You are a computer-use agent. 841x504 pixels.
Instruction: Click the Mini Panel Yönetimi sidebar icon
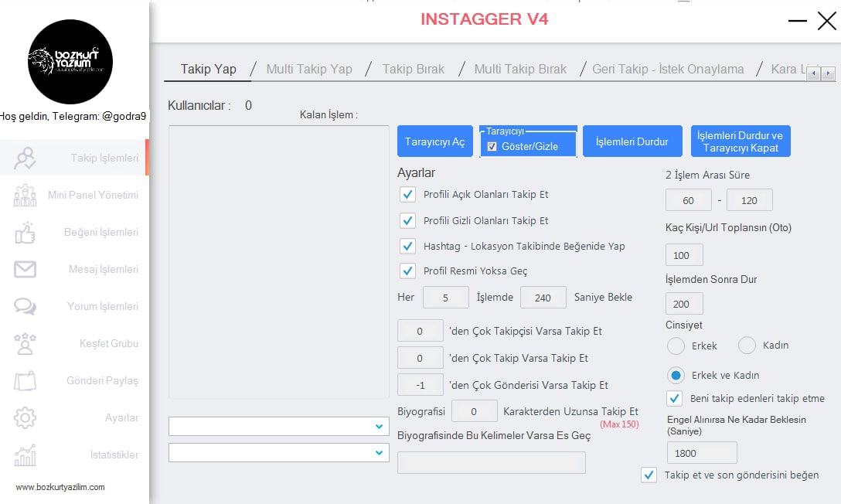click(26, 195)
